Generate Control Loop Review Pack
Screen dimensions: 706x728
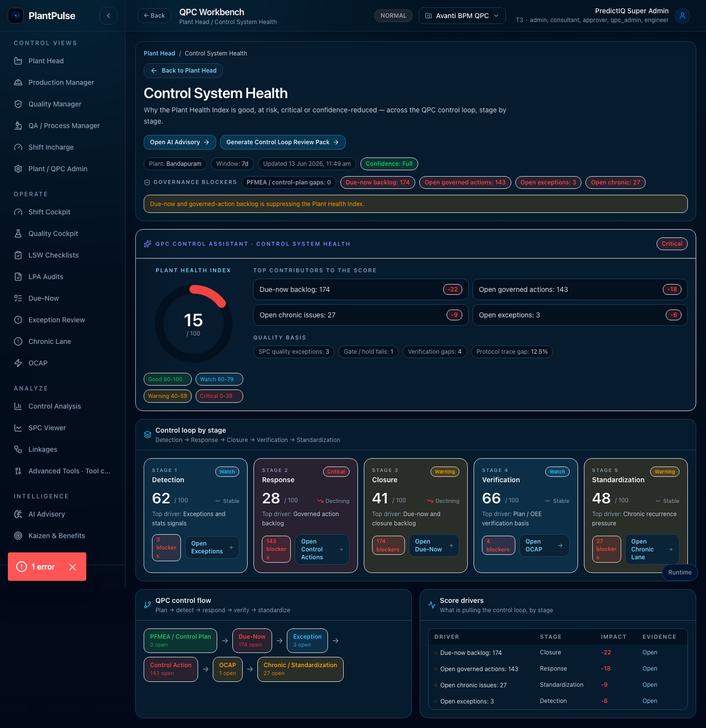tap(283, 142)
